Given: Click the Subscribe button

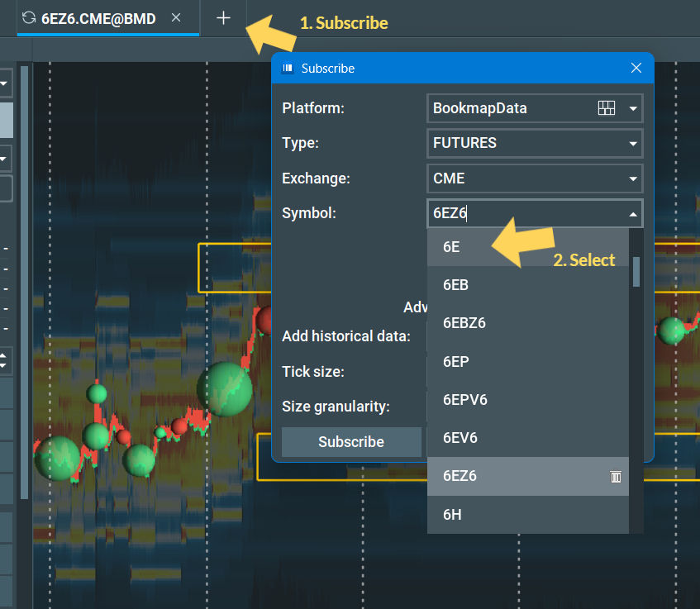Looking at the screenshot, I should point(351,441).
